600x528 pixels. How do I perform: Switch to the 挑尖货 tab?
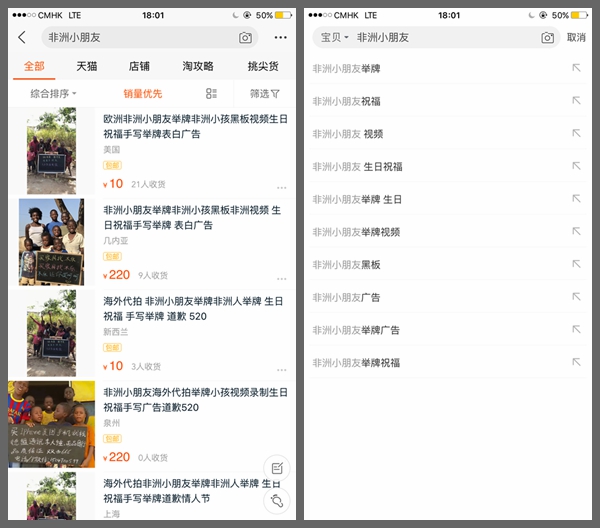pos(263,66)
